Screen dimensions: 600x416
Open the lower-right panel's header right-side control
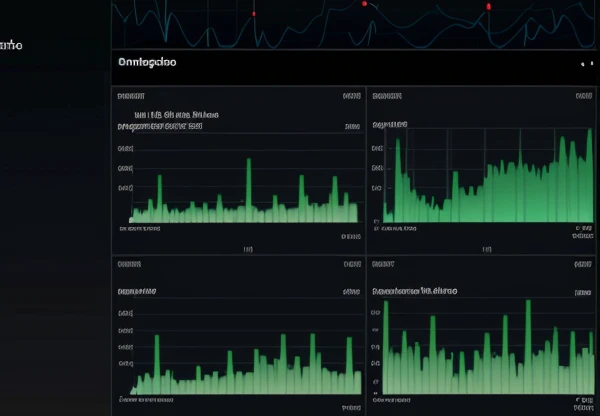pos(582,265)
